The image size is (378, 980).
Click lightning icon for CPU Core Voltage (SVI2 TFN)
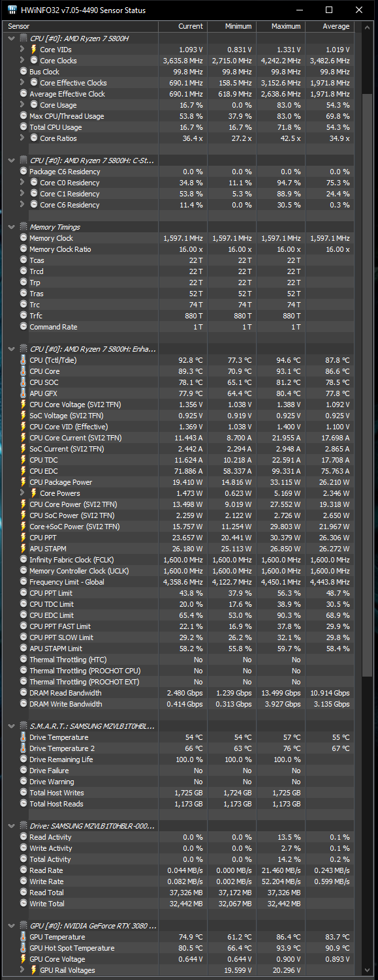click(24, 405)
